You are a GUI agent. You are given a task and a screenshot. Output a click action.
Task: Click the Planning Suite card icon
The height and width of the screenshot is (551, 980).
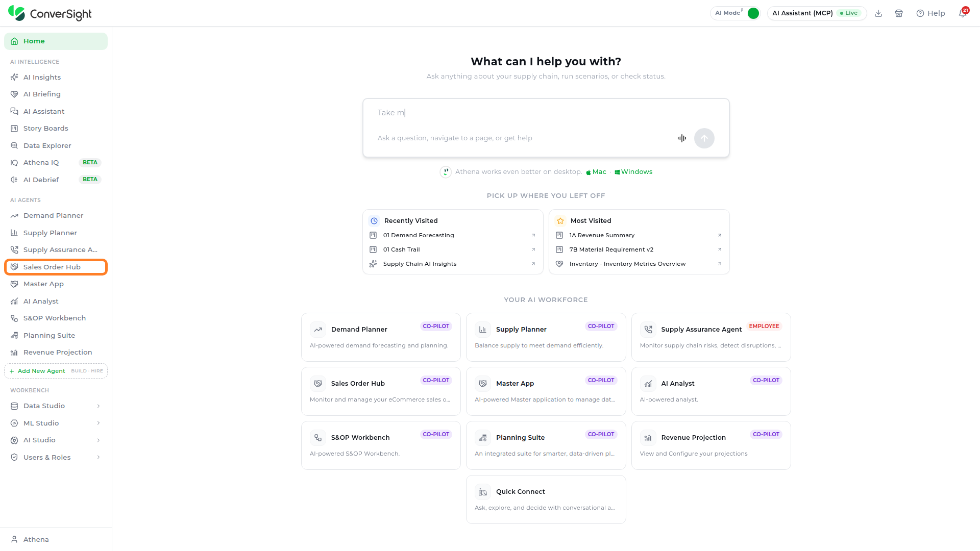coord(483,438)
